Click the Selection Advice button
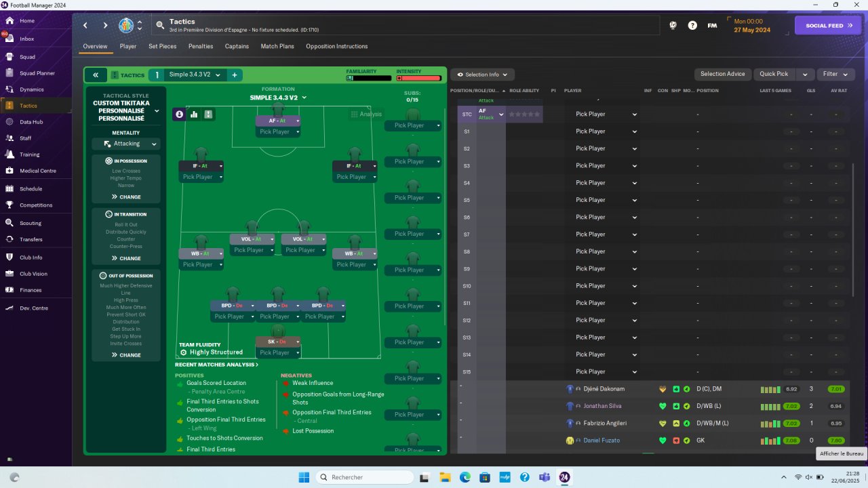 (723, 75)
